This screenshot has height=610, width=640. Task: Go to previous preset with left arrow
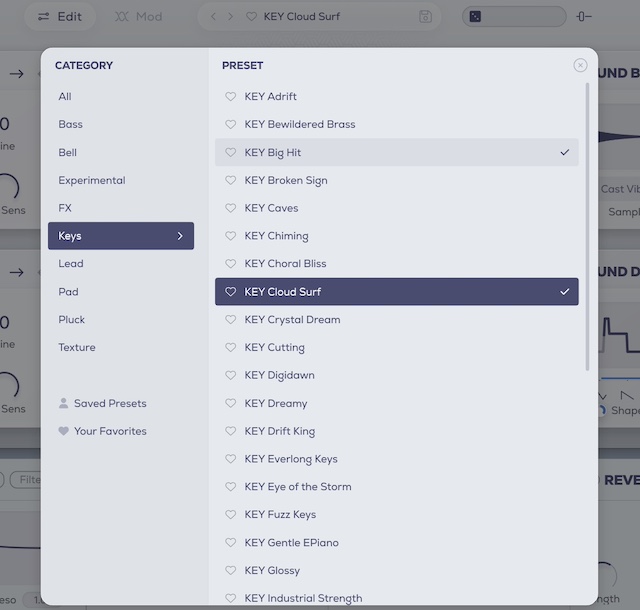click(214, 16)
